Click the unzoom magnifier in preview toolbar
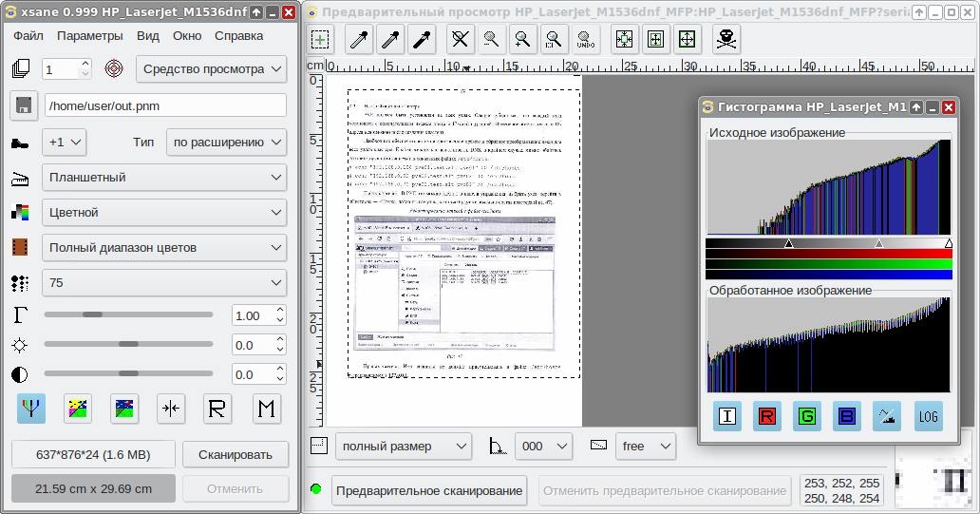Screen dimensions: 980x514 (460, 39)
